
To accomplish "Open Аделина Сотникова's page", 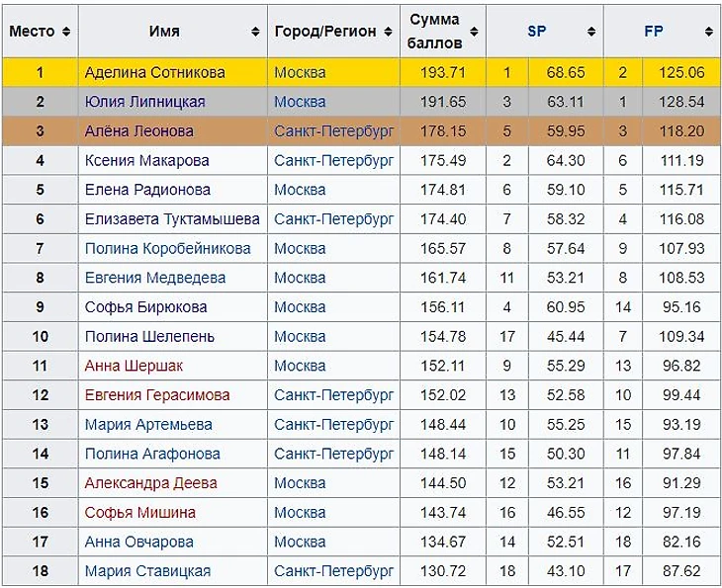I will coord(154,72).
